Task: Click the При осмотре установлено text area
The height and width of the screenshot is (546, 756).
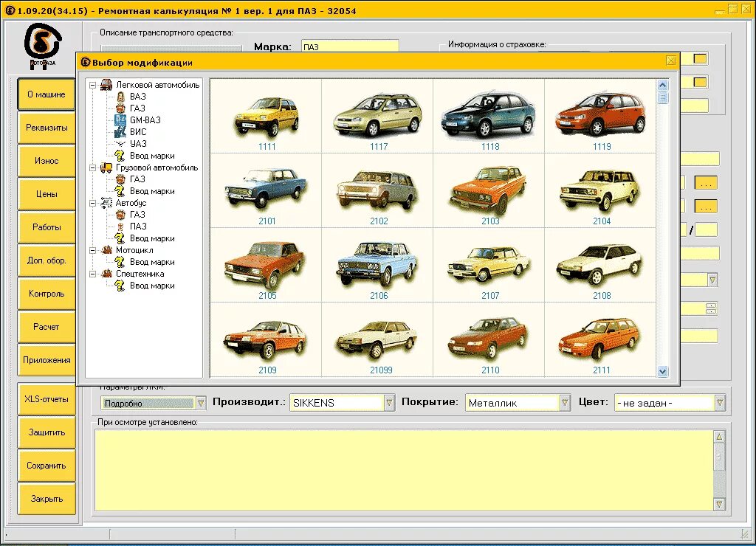Action: pyautogui.click(x=404, y=470)
